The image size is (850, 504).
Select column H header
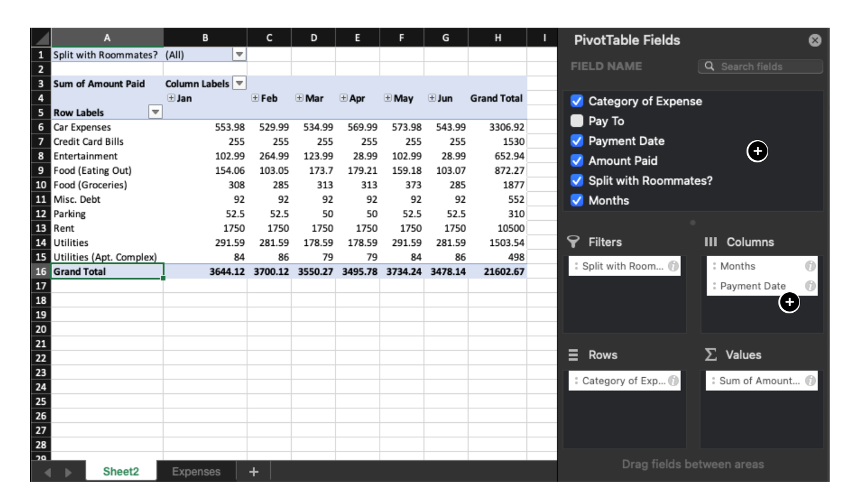(x=497, y=38)
